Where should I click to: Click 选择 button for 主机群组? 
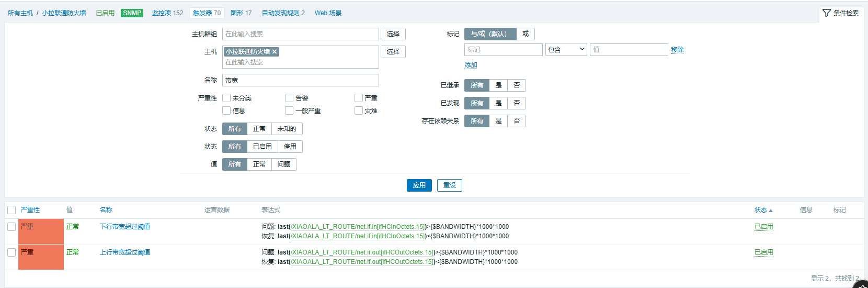coord(393,34)
